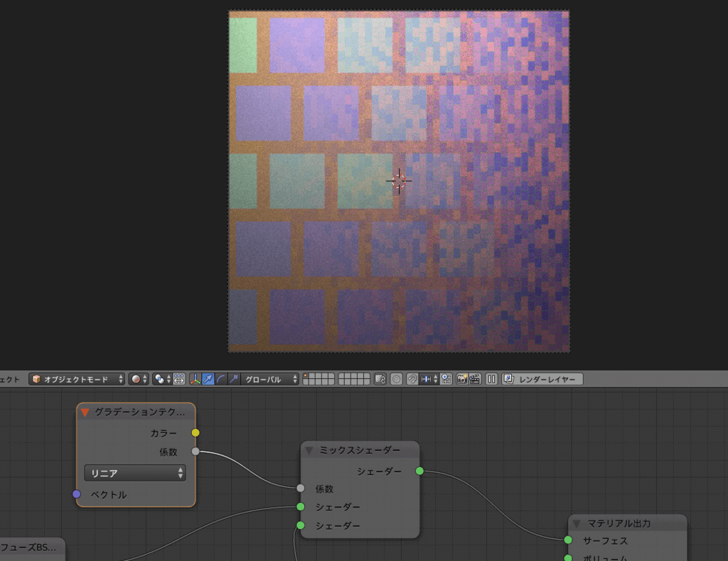This screenshot has height=561, width=728.
Task: Click mix shader 係数 input socket
Action: 301,488
